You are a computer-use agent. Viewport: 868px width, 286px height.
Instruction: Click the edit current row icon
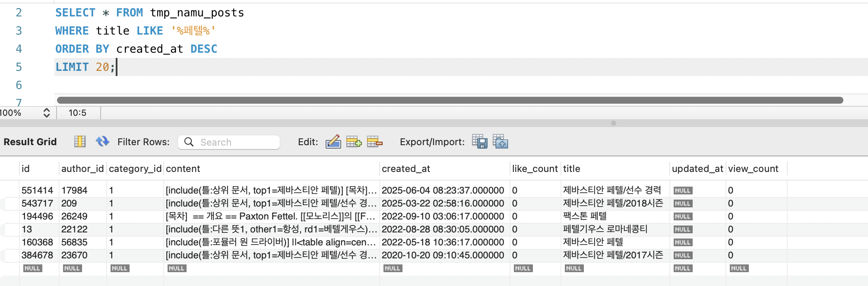[333, 142]
